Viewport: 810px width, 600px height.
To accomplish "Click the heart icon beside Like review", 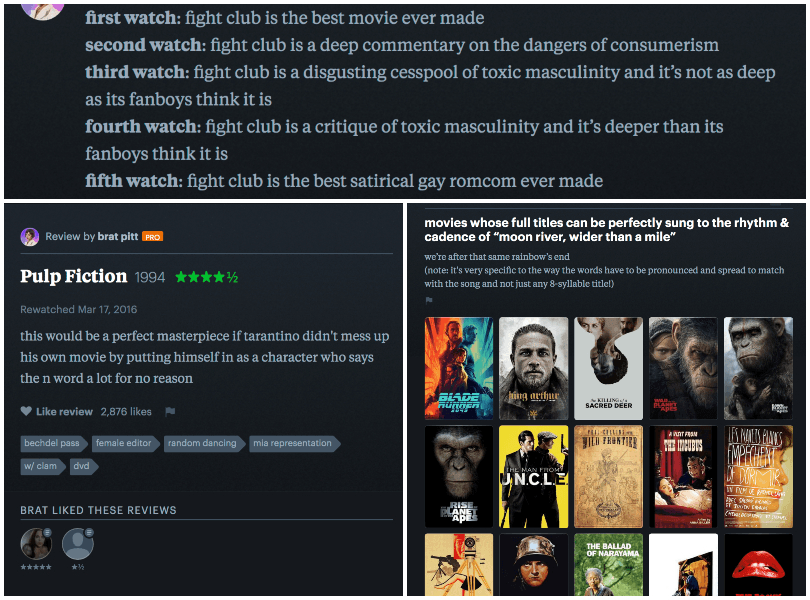I will [26, 411].
